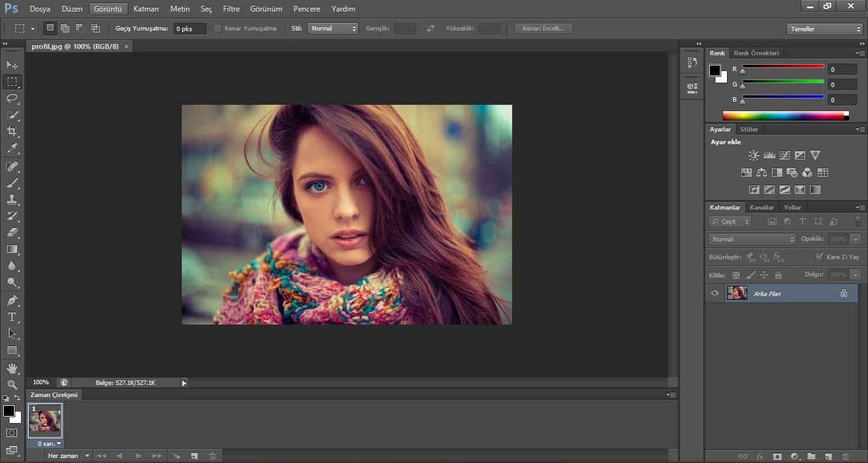The width and height of the screenshot is (868, 463).
Task: Switch to the Kanallar tab
Action: pos(762,207)
